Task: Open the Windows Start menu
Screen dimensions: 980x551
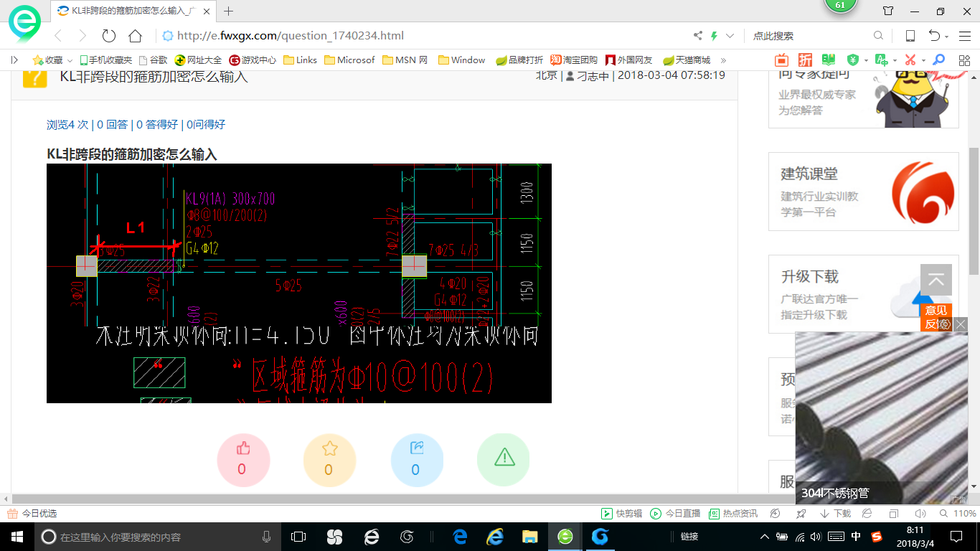Action: (17, 537)
